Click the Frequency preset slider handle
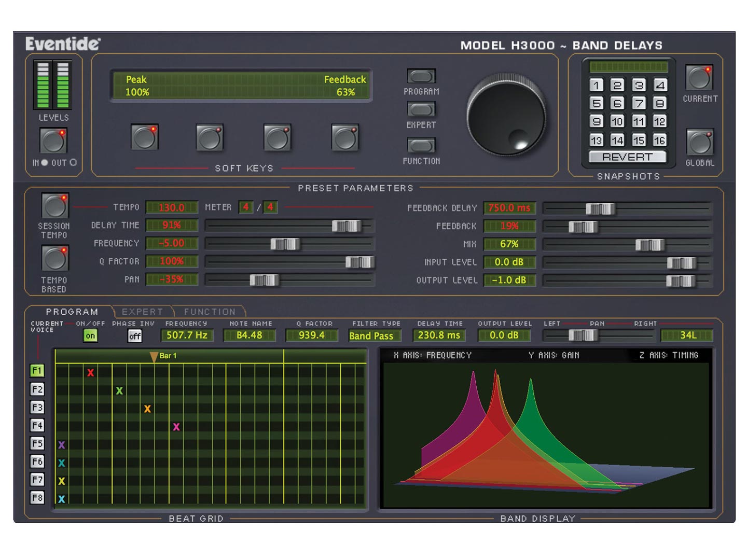The image size is (747, 560). 285,244
